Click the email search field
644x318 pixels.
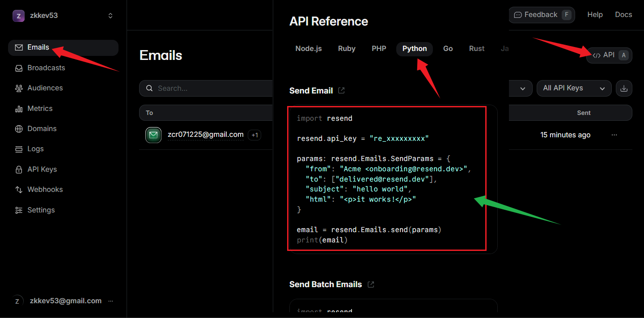(210, 89)
